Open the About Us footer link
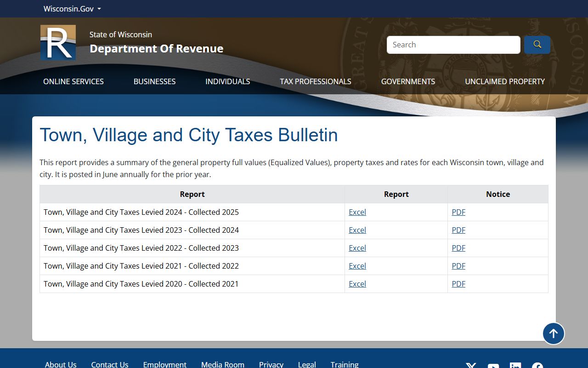The width and height of the screenshot is (588, 368). (x=61, y=364)
